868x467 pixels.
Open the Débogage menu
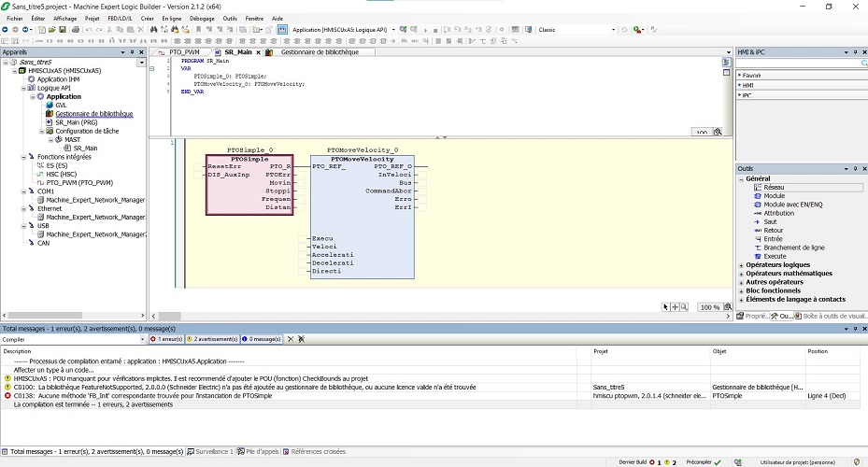[202, 18]
